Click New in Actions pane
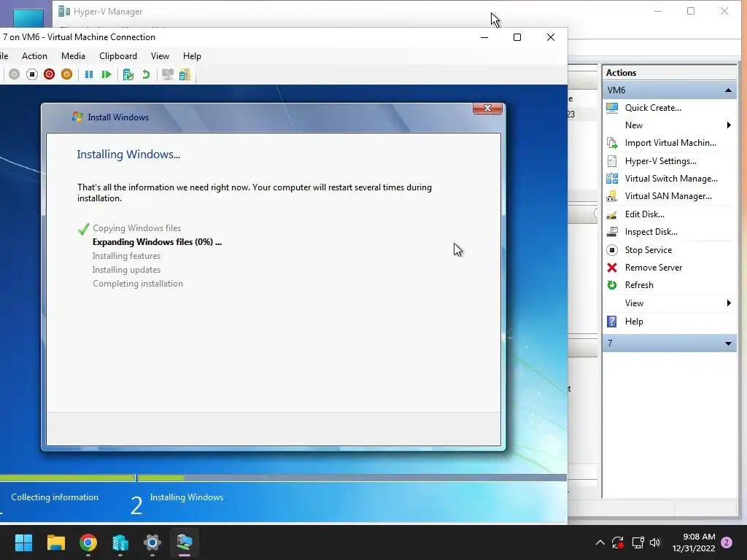 pyautogui.click(x=634, y=125)
